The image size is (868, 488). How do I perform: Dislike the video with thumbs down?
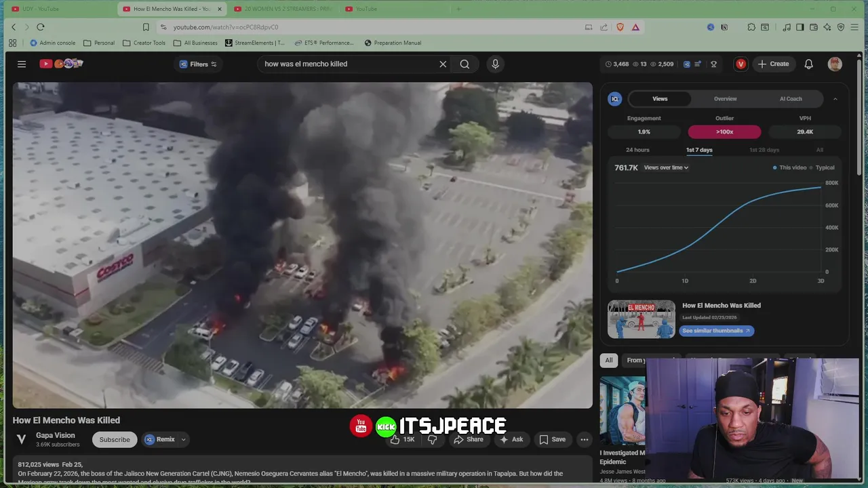pyautogui.click(x=432, y=439)
